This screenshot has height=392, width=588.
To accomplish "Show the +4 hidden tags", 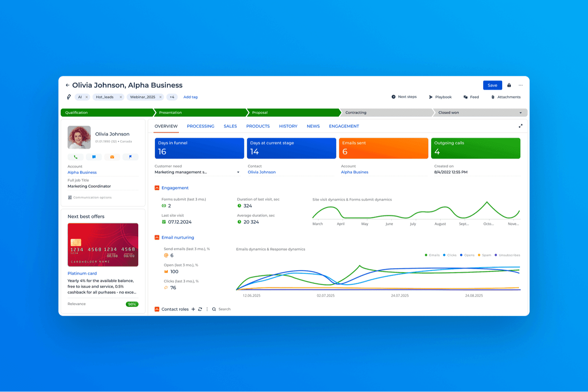I will pos(172,97).
